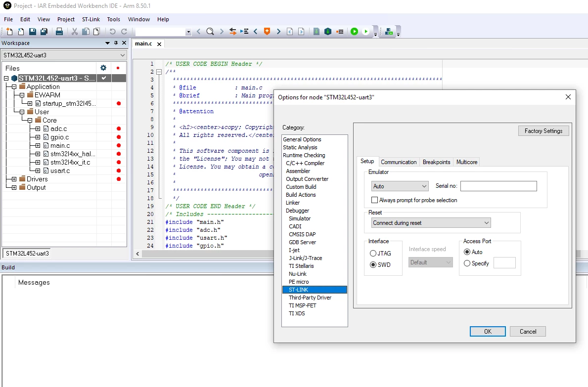Viewport: 588px width, 387px height.
Task: Click the Go To line icon
Action: click(244, 32)
